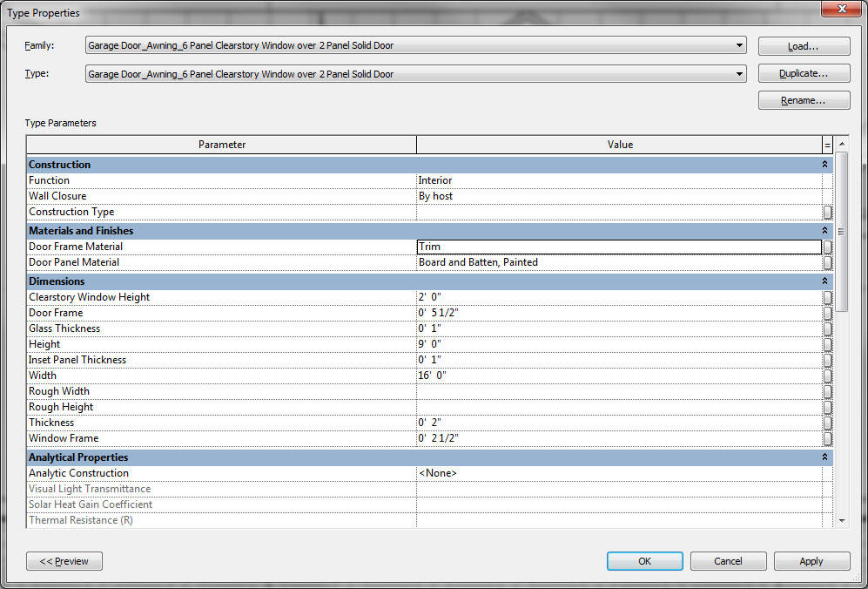This screenshot has width=868, height=589.
Task: Click the equals column header button
Action: tap(828, 146)
